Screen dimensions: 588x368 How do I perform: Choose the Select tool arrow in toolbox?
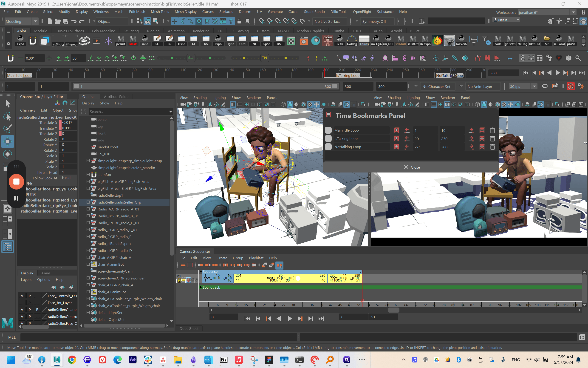(x=8, y=103)
